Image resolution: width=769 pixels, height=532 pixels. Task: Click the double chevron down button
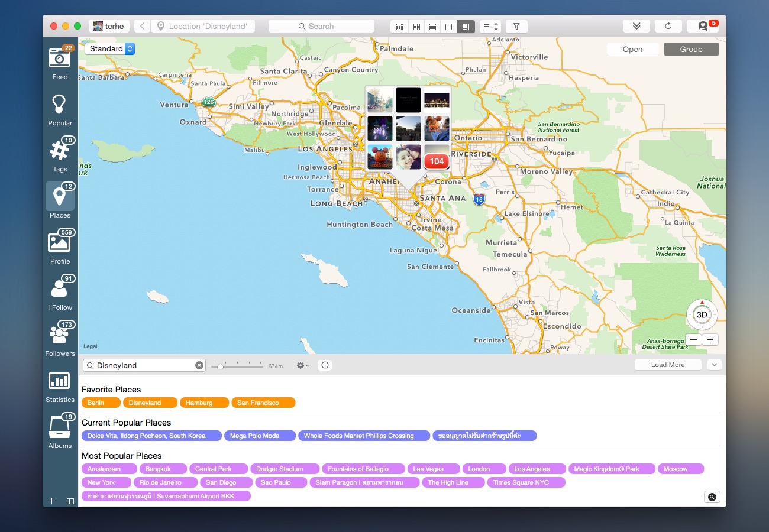point(636,26)
